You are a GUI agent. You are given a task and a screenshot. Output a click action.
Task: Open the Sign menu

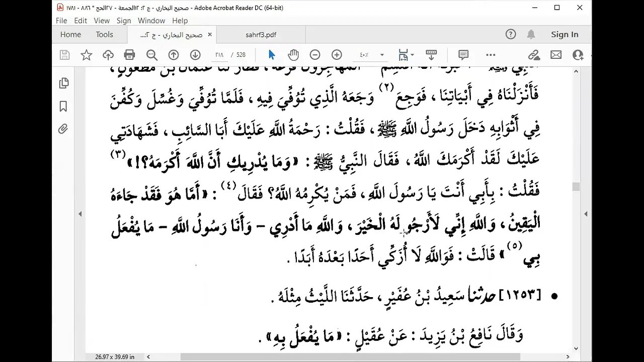click(x=124, y=21)
